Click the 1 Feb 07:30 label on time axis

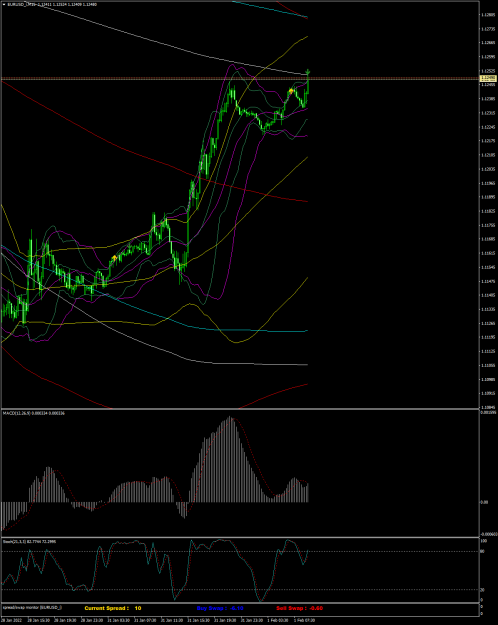303,621
